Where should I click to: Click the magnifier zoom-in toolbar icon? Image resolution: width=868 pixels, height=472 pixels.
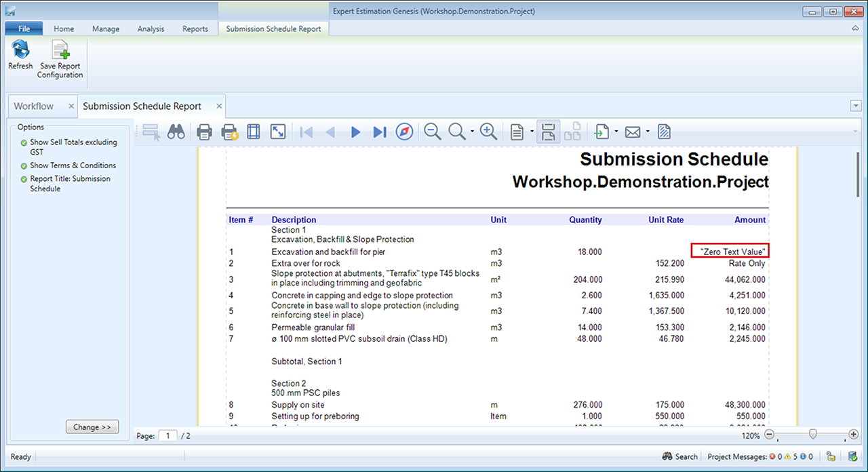coord(488,132)
